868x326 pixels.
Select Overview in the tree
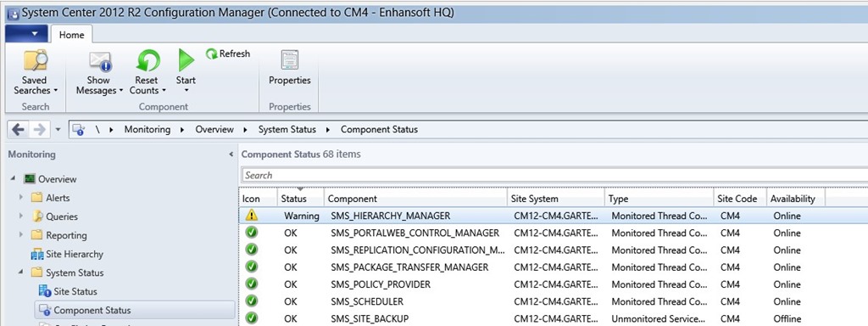pos(57,179)
